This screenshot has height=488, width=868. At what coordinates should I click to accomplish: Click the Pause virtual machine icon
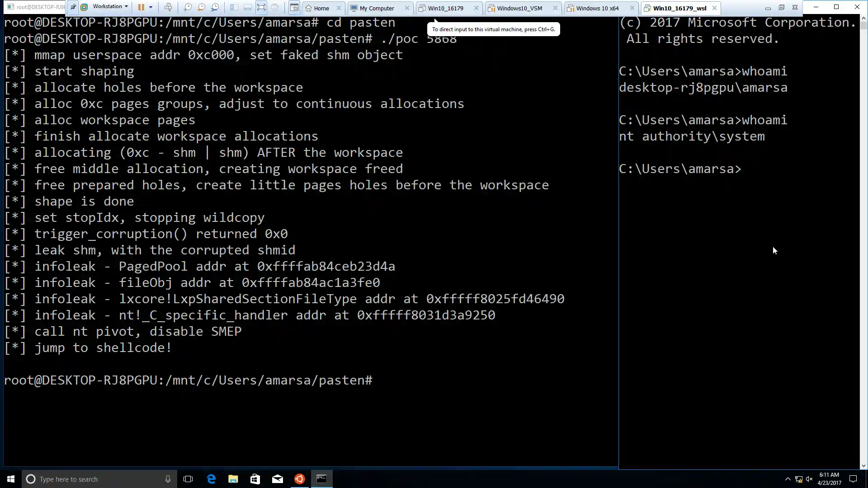click(141, 7)
